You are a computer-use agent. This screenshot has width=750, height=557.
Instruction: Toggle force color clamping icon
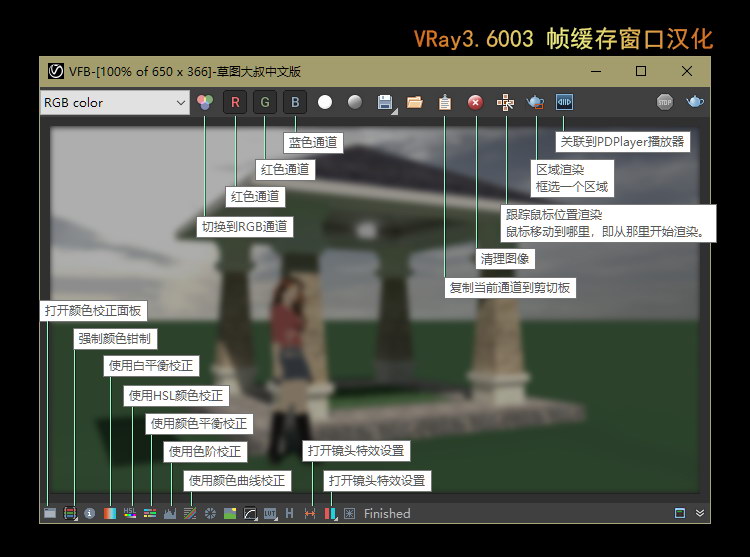point(70,513)
